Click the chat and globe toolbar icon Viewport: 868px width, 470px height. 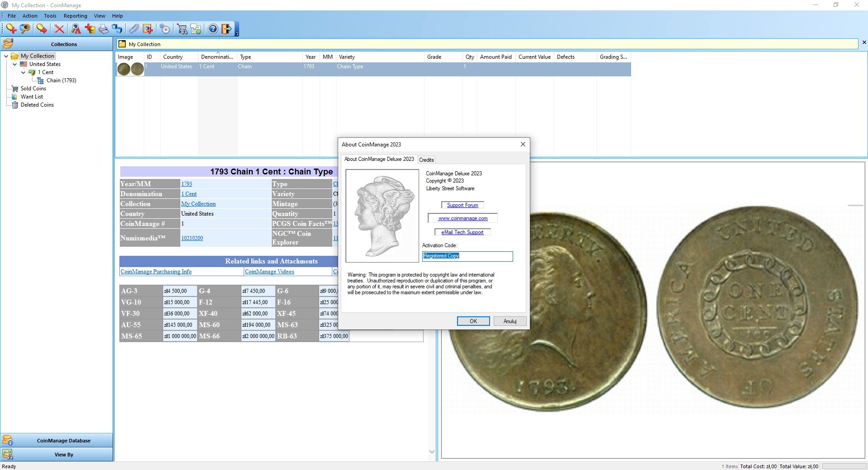[x=196, y=29]
